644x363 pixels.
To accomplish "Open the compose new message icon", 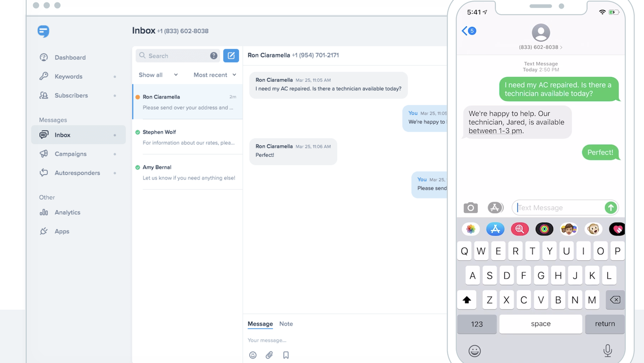I will coord(231,55).
